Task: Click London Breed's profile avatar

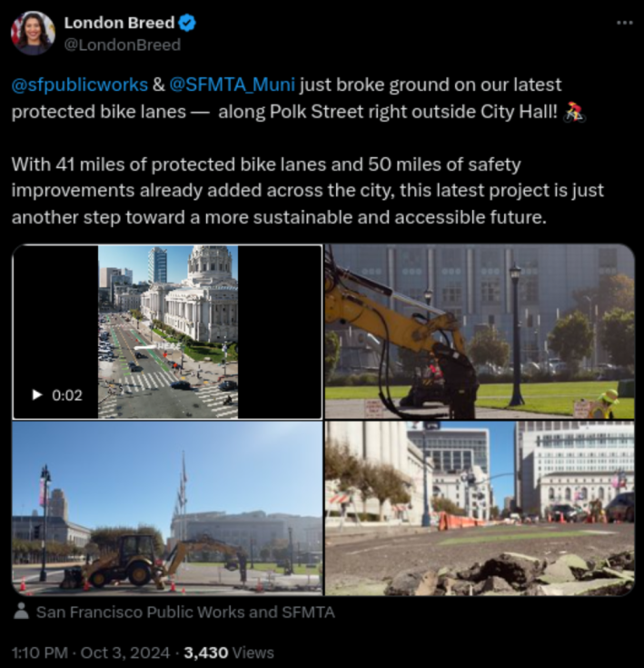Action: [33, 34]
